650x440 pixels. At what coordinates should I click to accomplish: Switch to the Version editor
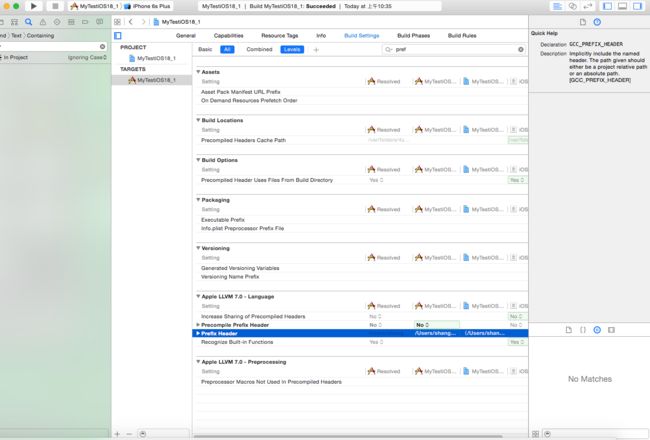[x=587, y=6]
